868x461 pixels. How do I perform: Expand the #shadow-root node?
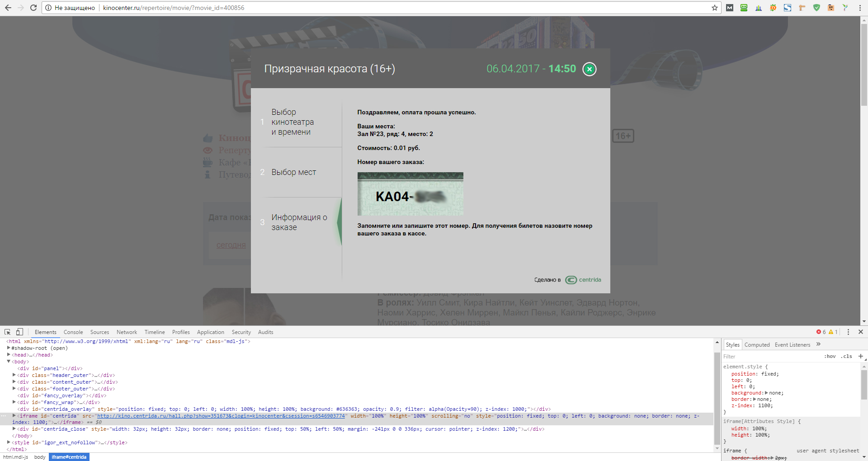9,348
